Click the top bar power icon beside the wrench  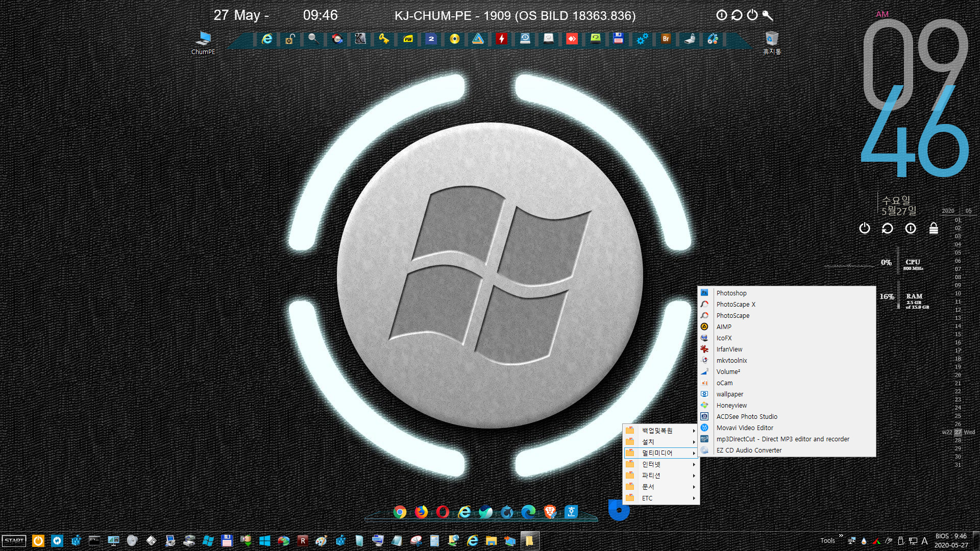coord(752,15)
